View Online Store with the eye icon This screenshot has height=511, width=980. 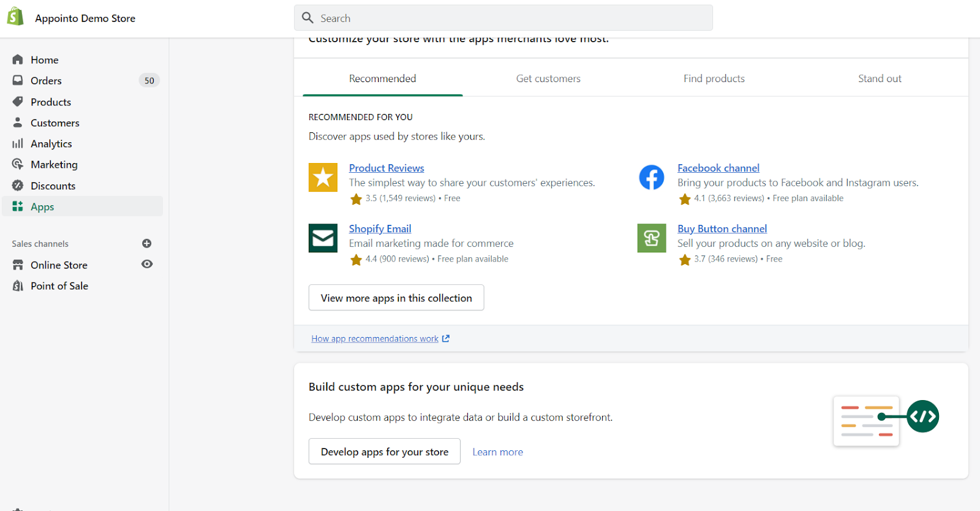(x=147, y=264)
